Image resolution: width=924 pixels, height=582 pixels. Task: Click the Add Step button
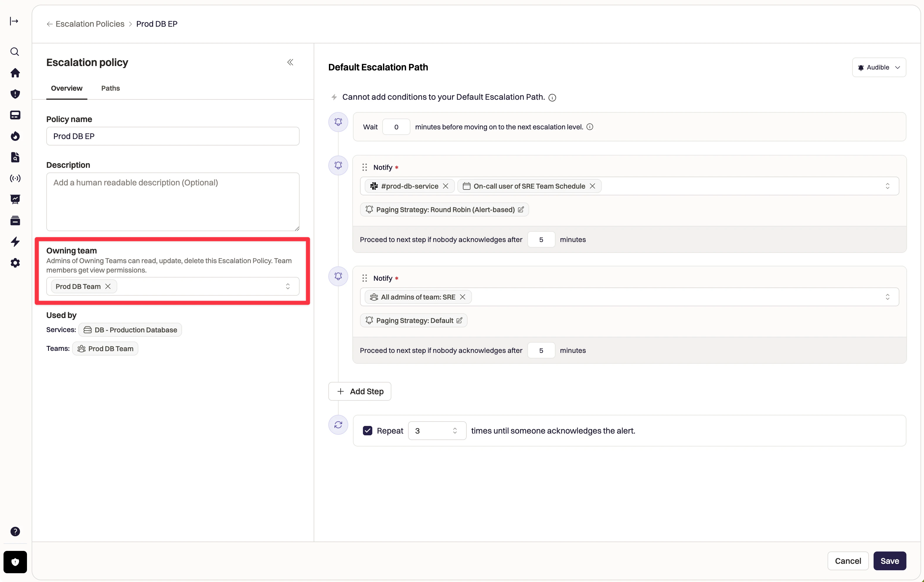(x=360, y=391)
